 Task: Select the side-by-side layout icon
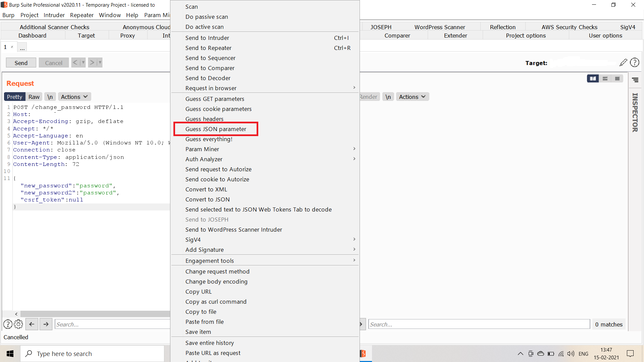click(593, 78)
